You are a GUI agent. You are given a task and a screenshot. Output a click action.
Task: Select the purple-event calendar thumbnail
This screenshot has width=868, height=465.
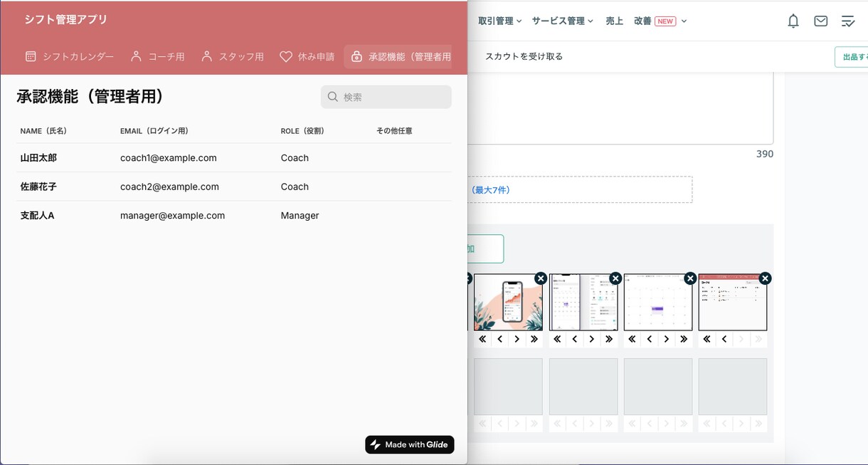(x=658, y=303)
